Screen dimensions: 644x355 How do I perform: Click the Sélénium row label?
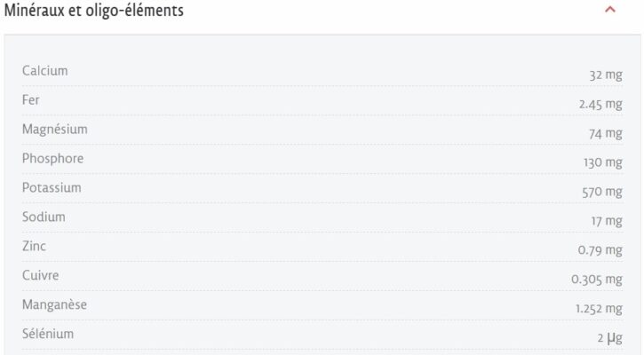[x=48, y=335]
